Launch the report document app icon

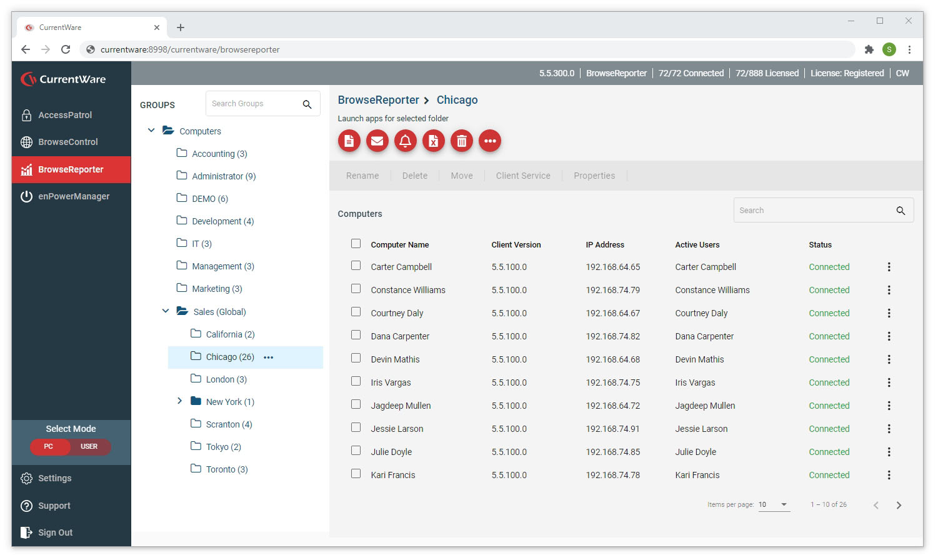click(x=349, y=141)
